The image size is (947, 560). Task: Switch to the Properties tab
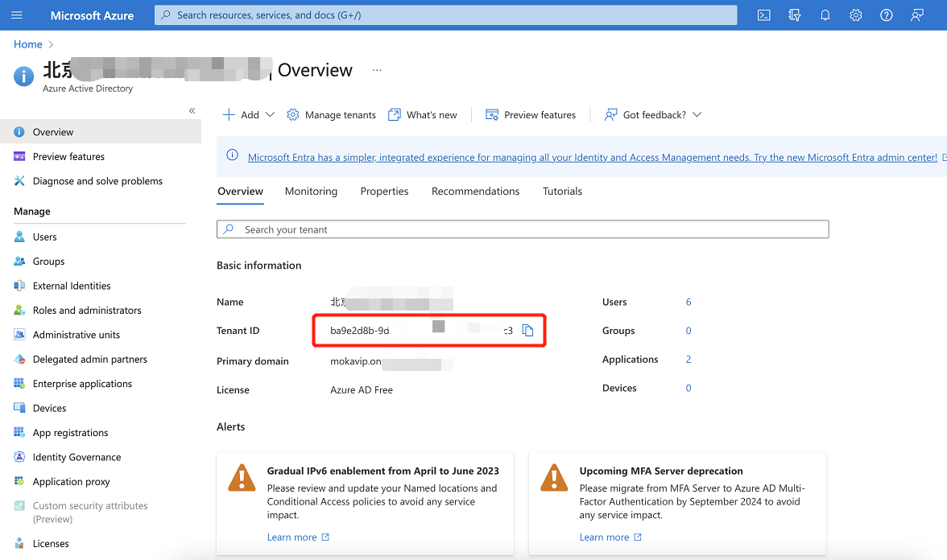point(384,191)
